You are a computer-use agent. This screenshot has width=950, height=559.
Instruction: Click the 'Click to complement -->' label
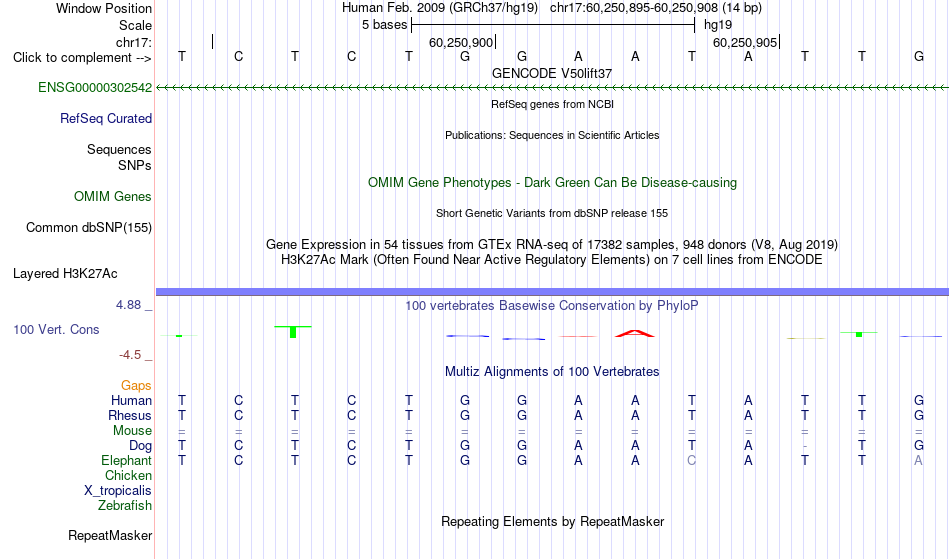[x=82, y=58]
